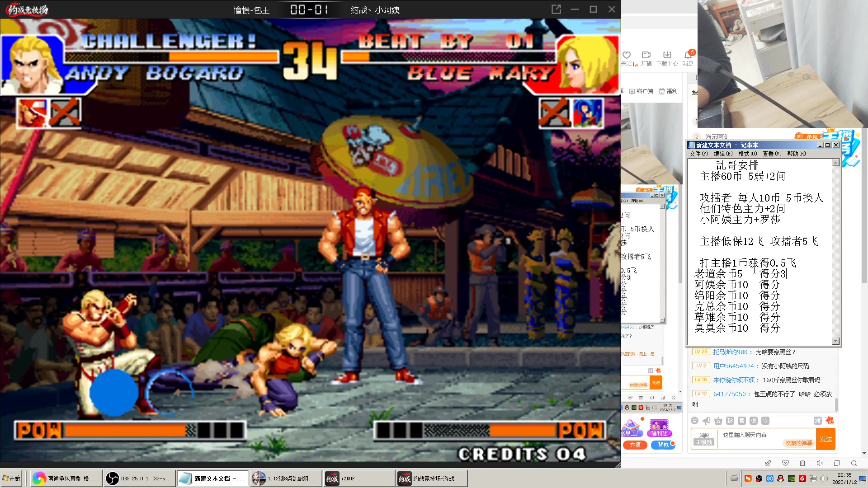Click the orange splash effects icon in chat
Viewport: 868px width, 488px height.
[830, 421]
